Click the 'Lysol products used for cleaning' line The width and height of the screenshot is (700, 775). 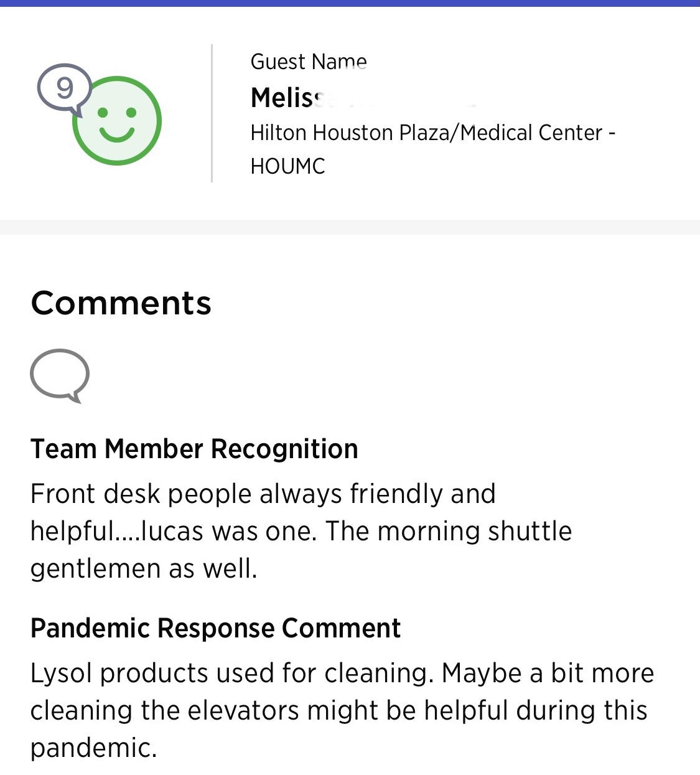(x=231, y=673)
